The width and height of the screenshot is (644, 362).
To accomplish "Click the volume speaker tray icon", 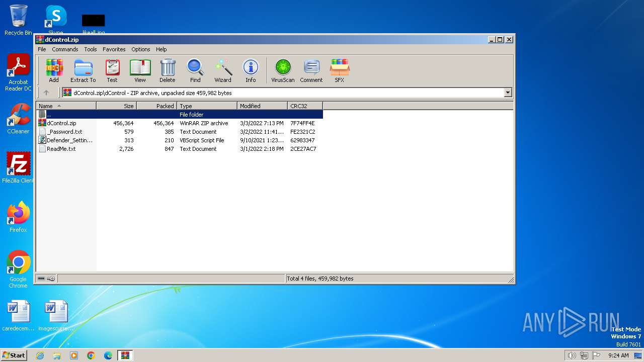I will coord(572,355).
